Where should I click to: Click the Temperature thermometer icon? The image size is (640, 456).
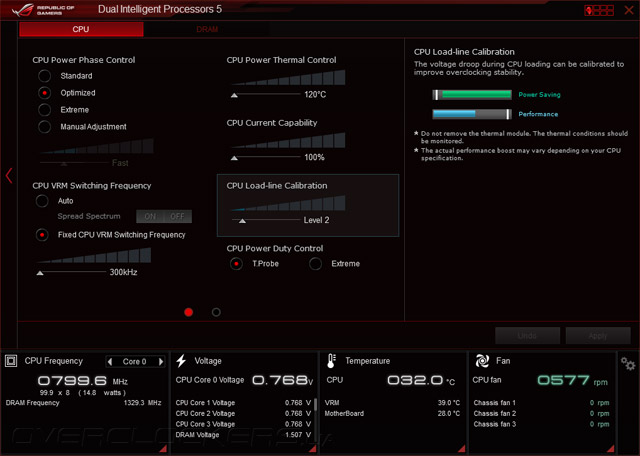click(x=331, y=361)
